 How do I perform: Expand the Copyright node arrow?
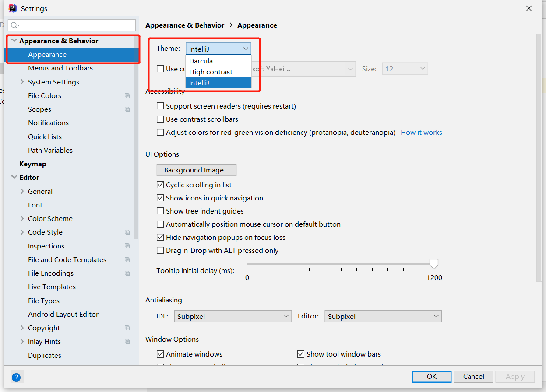[x=22, y=328]
